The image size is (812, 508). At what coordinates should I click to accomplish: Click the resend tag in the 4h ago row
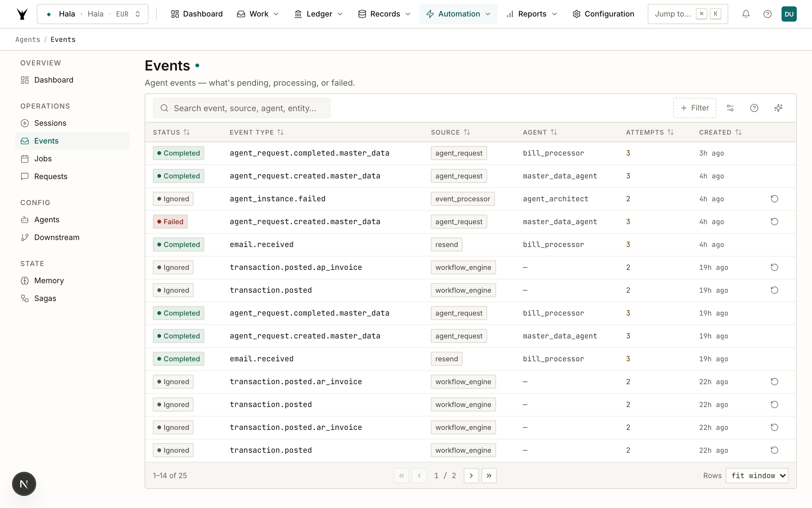click(447, 244)
